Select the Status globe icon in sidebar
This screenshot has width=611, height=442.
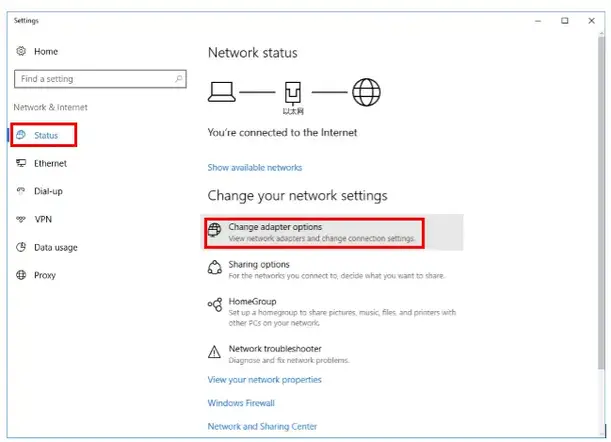pos(21,135)
